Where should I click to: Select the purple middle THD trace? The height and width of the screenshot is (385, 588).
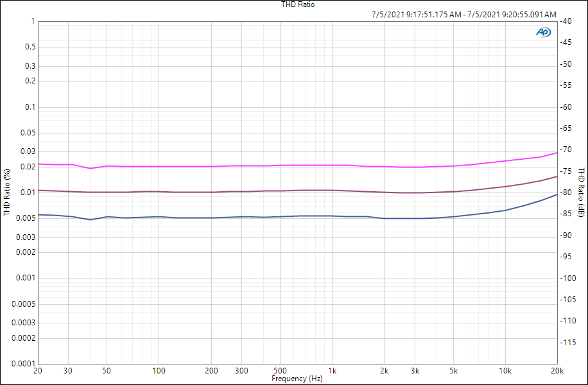click(x=257, y=191)
